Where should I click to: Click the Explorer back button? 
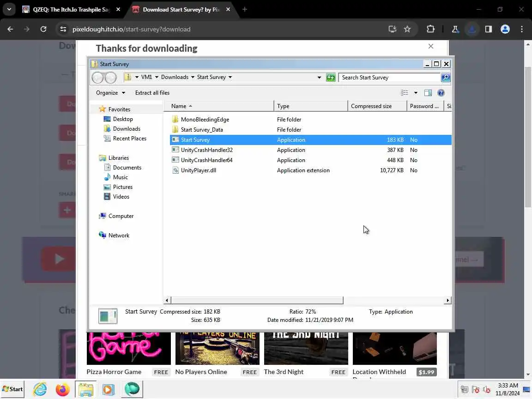[x=98, y=78]
